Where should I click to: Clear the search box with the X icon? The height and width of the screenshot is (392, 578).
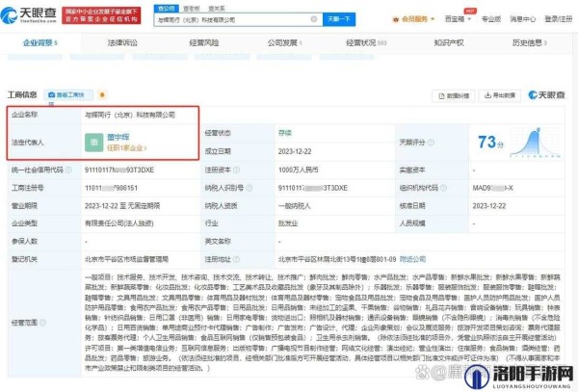pyautogui.click(x=314, y=19)
